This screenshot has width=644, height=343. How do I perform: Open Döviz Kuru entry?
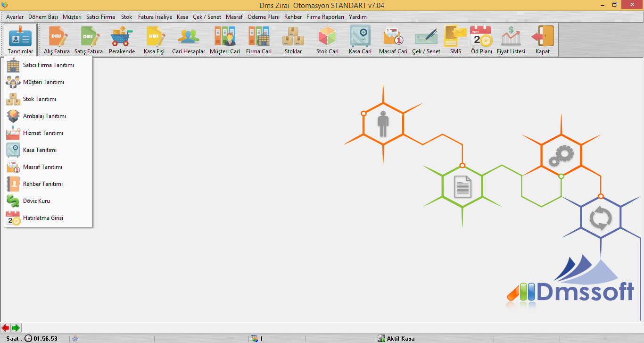tap(36, 201)
